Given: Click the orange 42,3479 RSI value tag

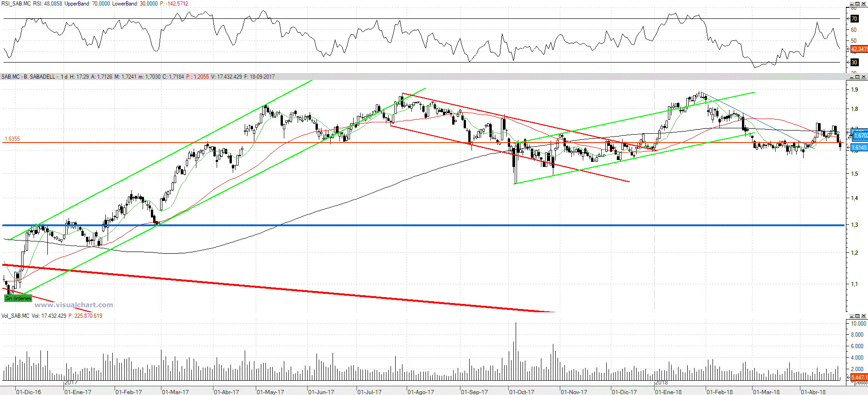Looking at the screenshot, I should (859, 49).
